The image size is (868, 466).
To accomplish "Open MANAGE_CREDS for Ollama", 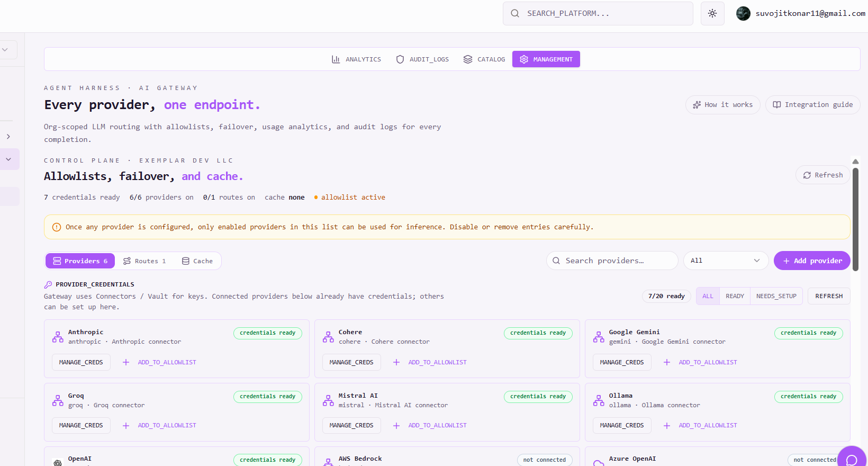I will click(x=622, y=426).
